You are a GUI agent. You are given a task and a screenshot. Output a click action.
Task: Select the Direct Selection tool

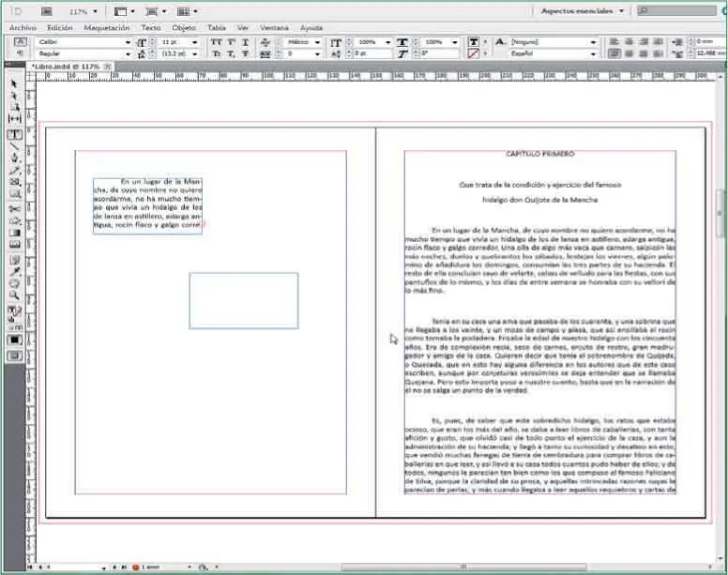14,96
